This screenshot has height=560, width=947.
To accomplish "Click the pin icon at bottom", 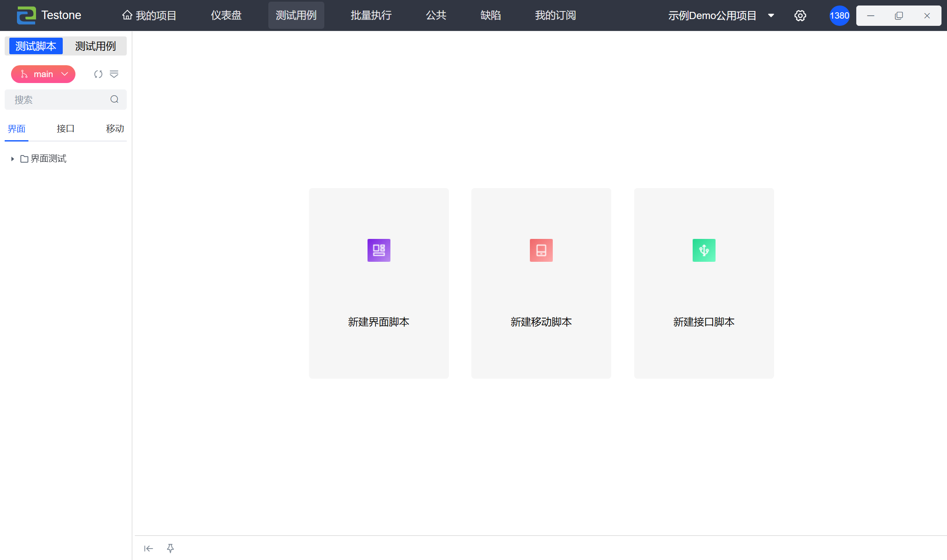I will tap(170, 549).
